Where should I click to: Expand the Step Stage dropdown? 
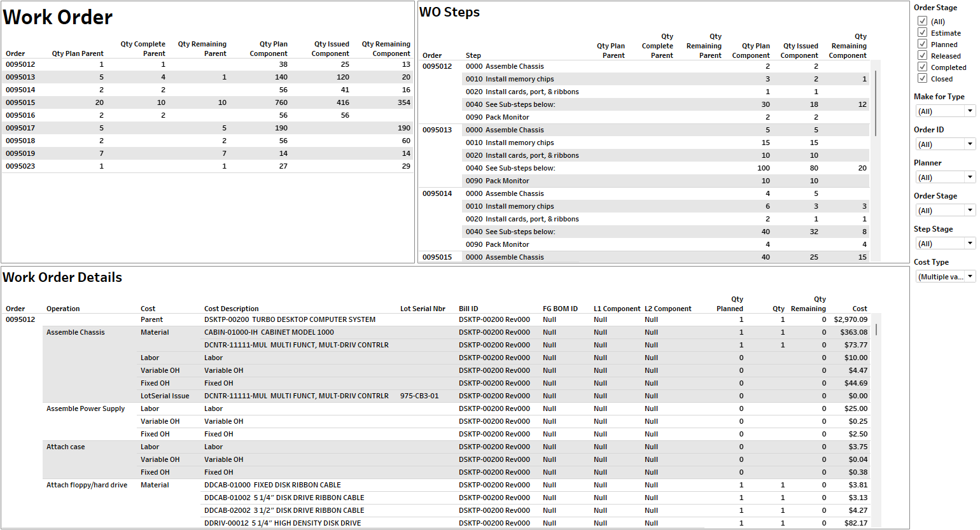pos(945,244)
